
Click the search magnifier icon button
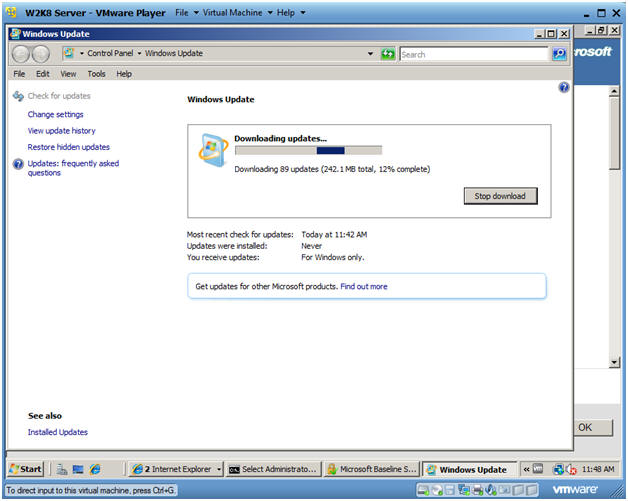559,54
